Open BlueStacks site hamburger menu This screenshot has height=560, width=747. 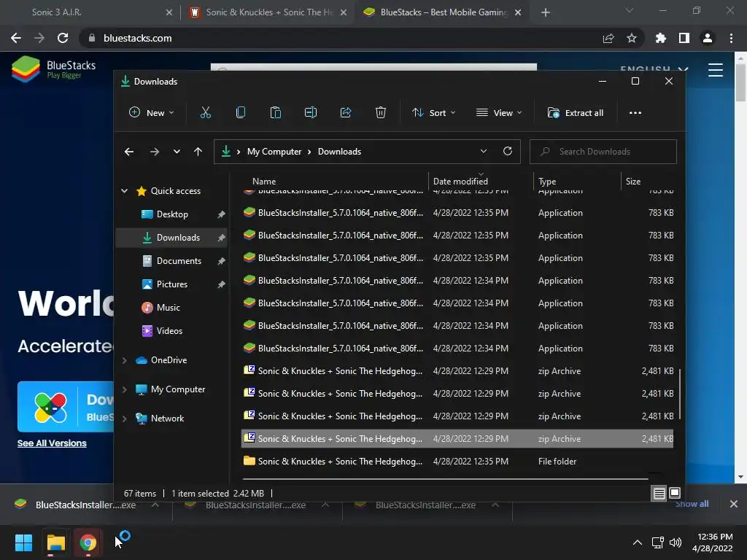tap(716, 70)
